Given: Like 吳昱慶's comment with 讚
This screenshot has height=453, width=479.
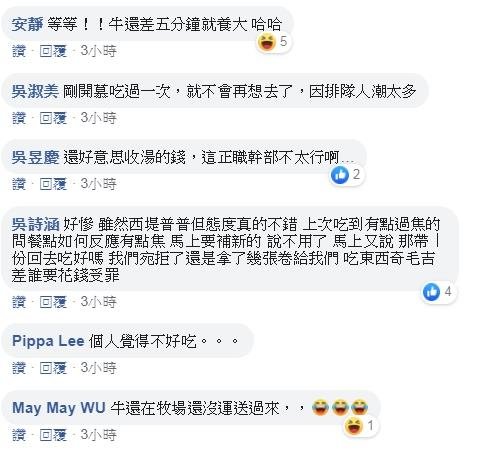Looking at the screenshot, I should 19,184.
